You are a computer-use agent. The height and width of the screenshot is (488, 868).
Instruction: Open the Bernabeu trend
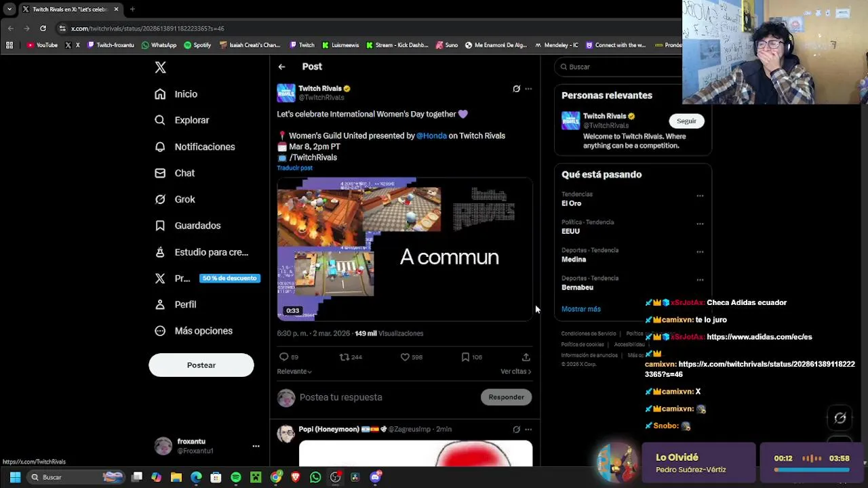tap(577, 287)
